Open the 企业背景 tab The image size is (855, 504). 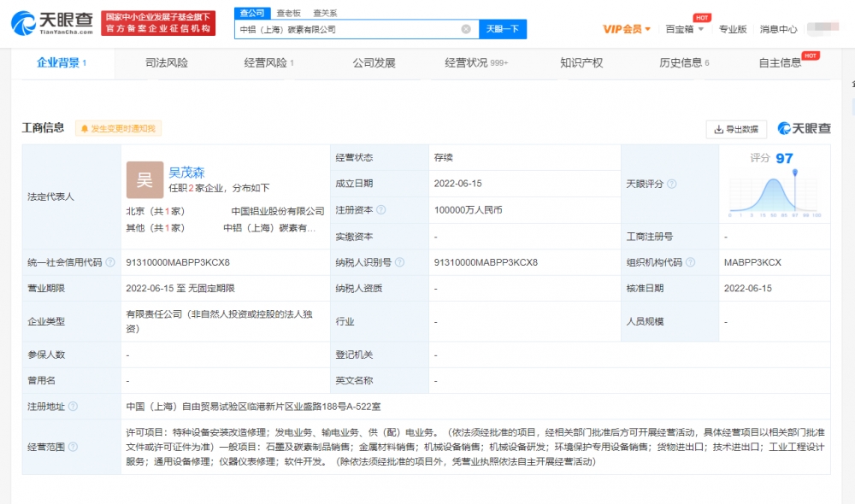point(62,63)
